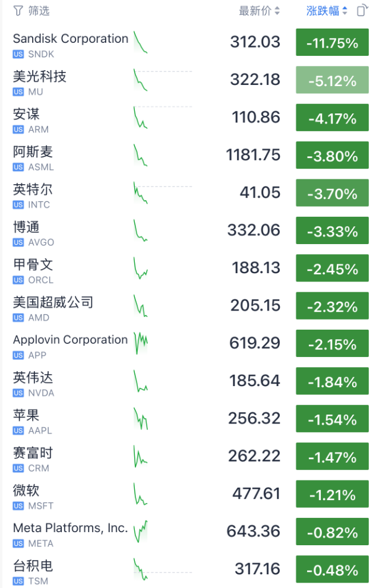Click the green -0.48% swatch for 台积电
This screenshot has height=588, width=376.
click(332, 570)
